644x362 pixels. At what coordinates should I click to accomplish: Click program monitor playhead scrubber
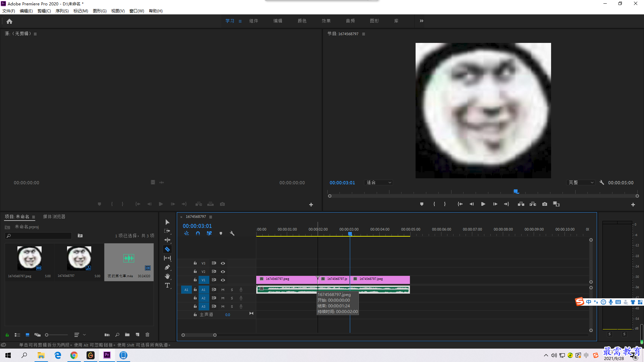tap(516, 191)
